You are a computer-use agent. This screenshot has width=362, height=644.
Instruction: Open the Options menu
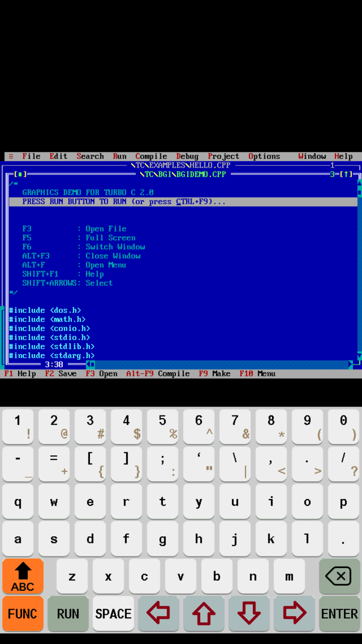264,156
